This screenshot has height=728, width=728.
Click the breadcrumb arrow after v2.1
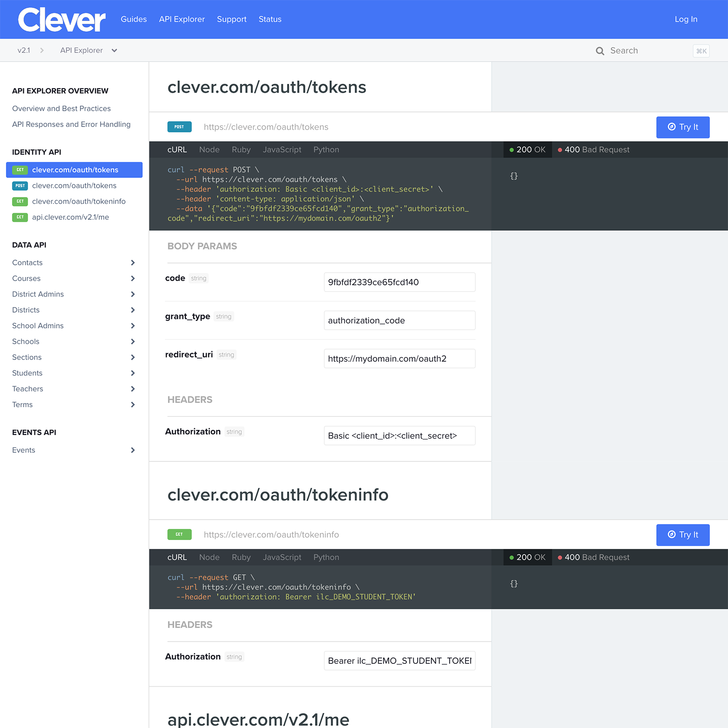[x=42, y=51]
